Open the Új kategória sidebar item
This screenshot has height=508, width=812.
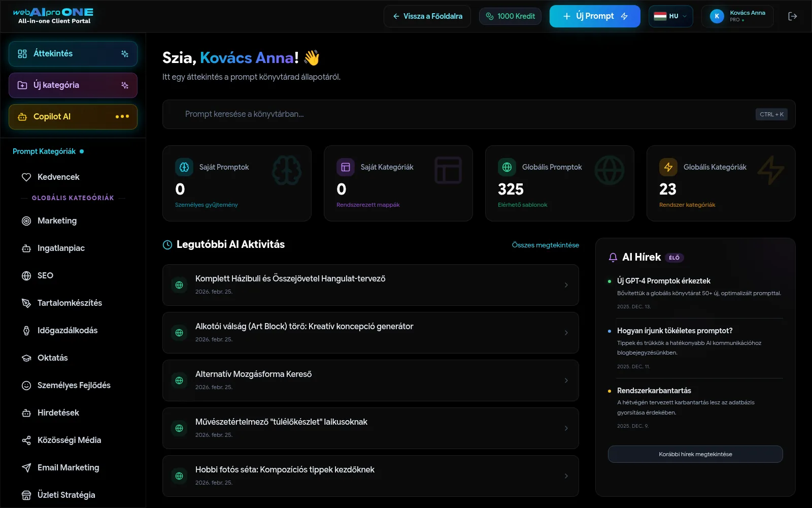(73, 85)
